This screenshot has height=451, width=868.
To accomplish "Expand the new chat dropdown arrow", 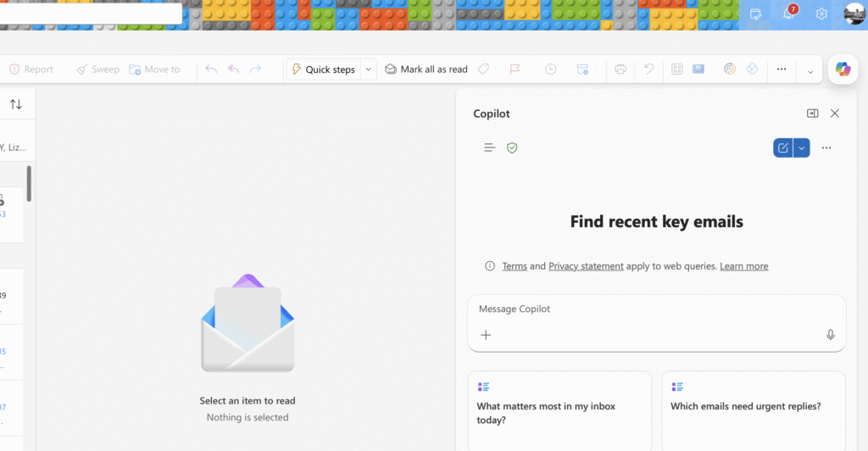I will pos(802,148).
